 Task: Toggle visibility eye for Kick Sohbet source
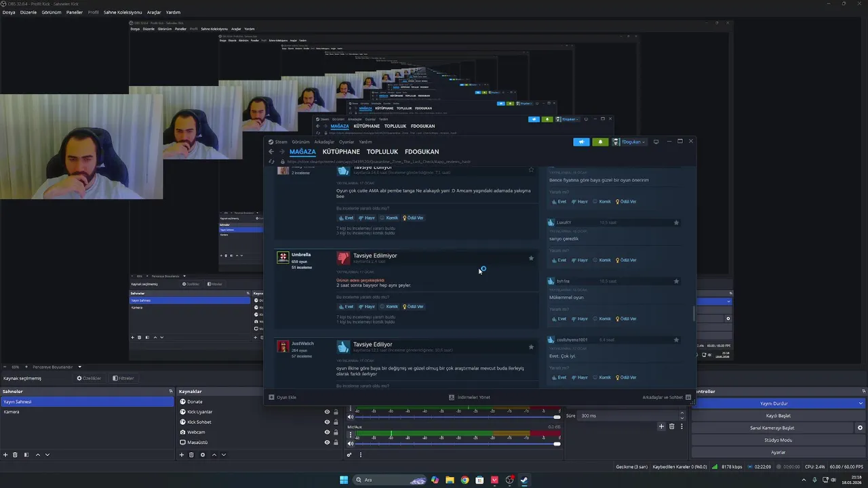[327, 422]
